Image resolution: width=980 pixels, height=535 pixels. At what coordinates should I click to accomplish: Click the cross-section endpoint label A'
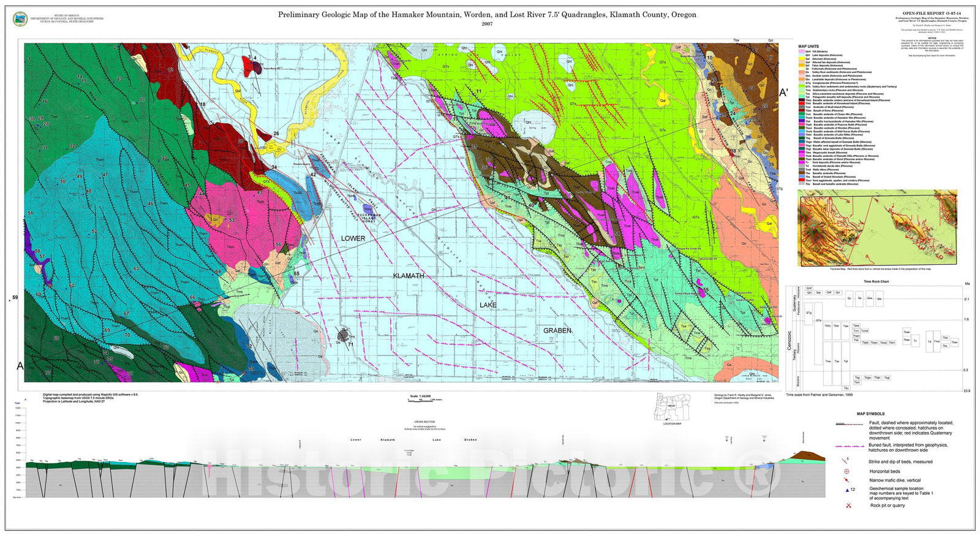point(783,93)
